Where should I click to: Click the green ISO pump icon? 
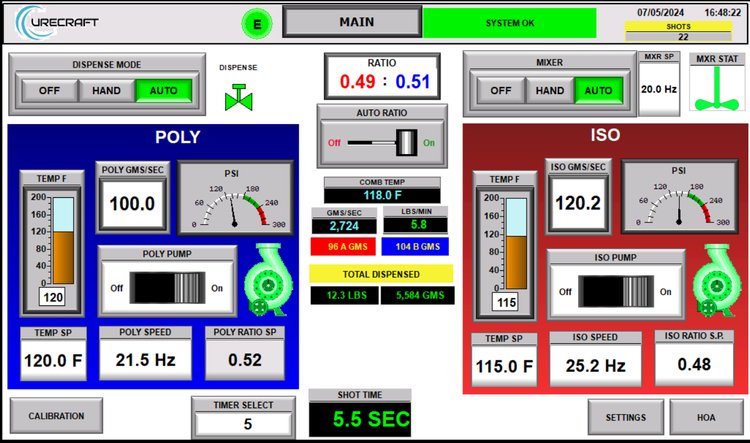(716, 281)
